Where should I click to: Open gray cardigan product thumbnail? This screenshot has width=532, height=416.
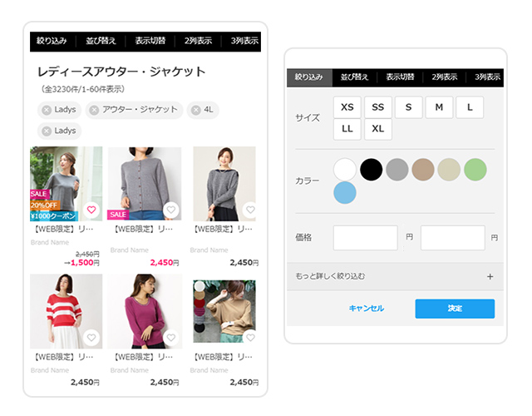pos(145,184)
